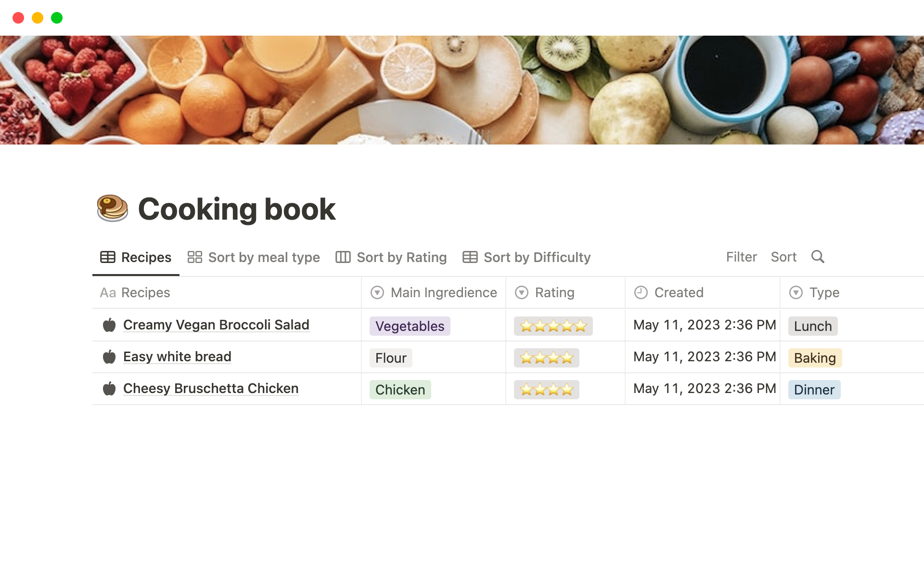Click the gallery icon of Sort by meal type

coord(194,257)
